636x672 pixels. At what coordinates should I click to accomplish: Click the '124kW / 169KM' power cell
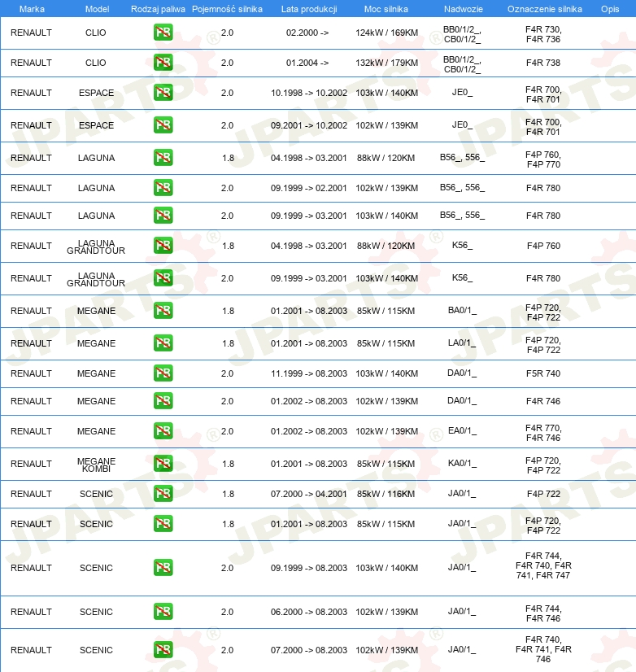click(x=386, y=33)
